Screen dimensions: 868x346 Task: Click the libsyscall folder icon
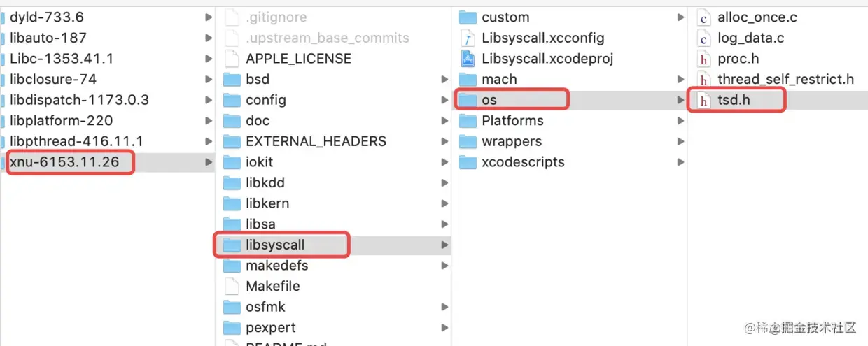pyautogui.click(x=232, y=245)
